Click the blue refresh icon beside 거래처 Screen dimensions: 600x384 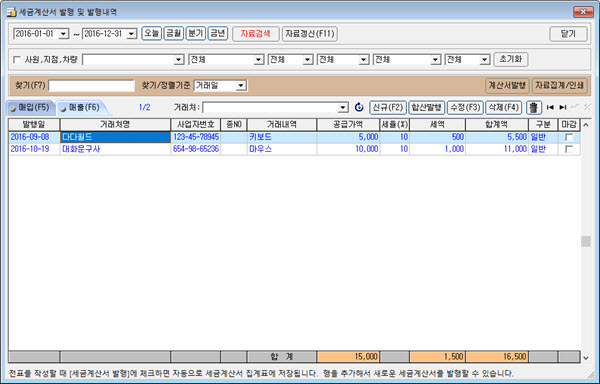[x=359, y=107]
